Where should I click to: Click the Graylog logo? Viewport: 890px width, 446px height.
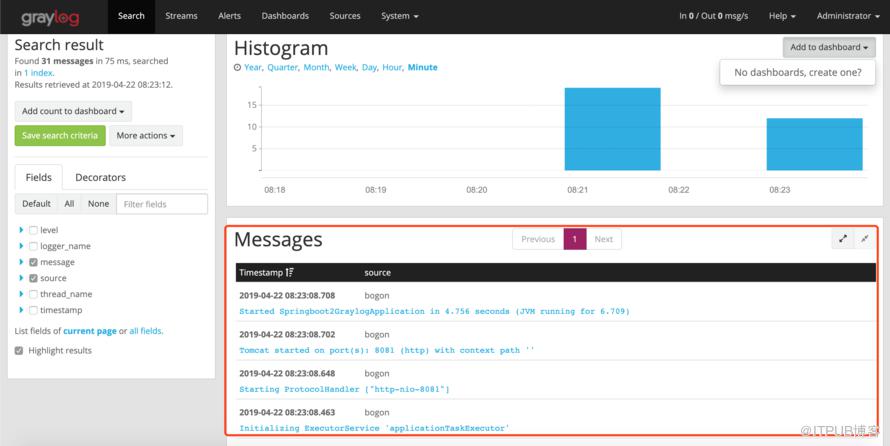(x=50, y=18)
